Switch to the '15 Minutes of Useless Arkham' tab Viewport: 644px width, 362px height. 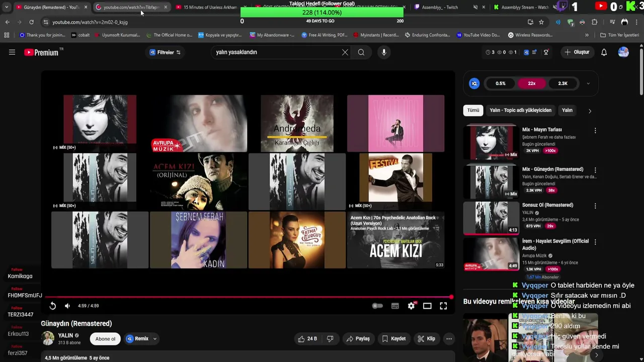click(x=210, y=7)
